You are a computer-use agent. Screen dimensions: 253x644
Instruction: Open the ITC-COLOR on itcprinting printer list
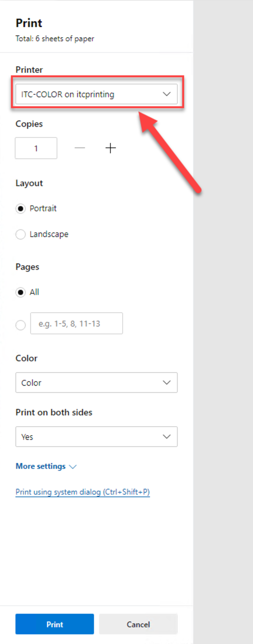pos(97,94)
